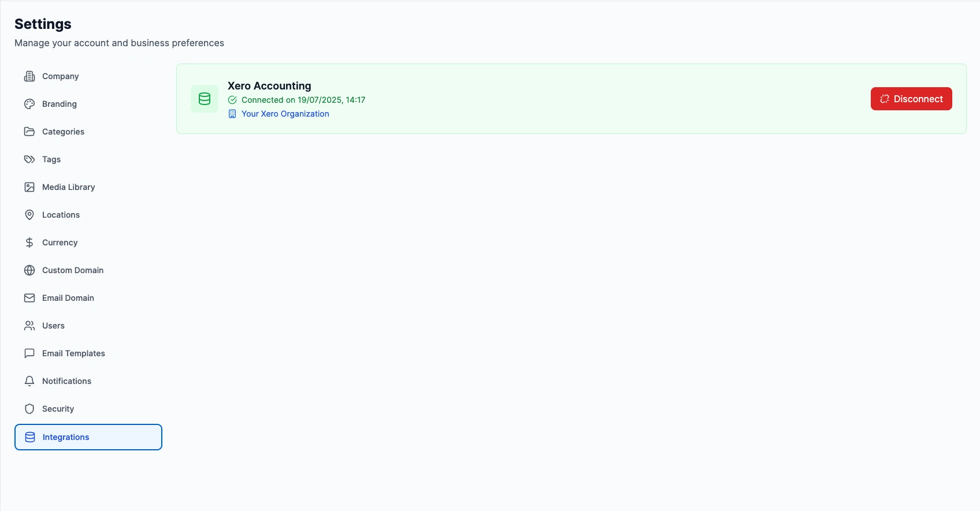This screenshot has width=980, height=511.
Task: Click the Custom Domain globe icon
Action: point(29,270)
